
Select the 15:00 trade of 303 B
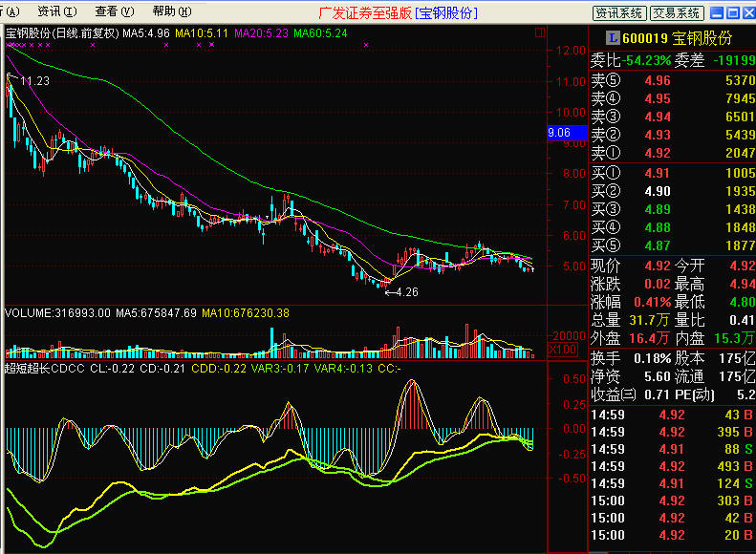coord(673,501)
